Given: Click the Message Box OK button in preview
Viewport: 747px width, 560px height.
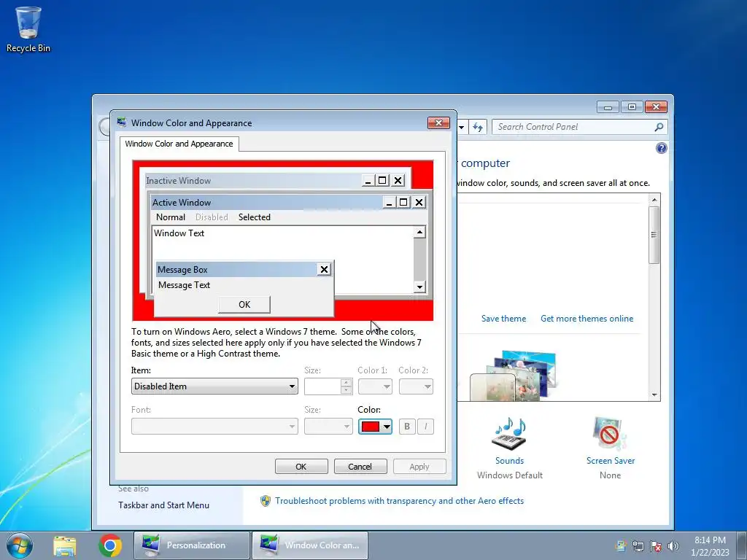Looking at the screenshot, I should coord(244,305).
